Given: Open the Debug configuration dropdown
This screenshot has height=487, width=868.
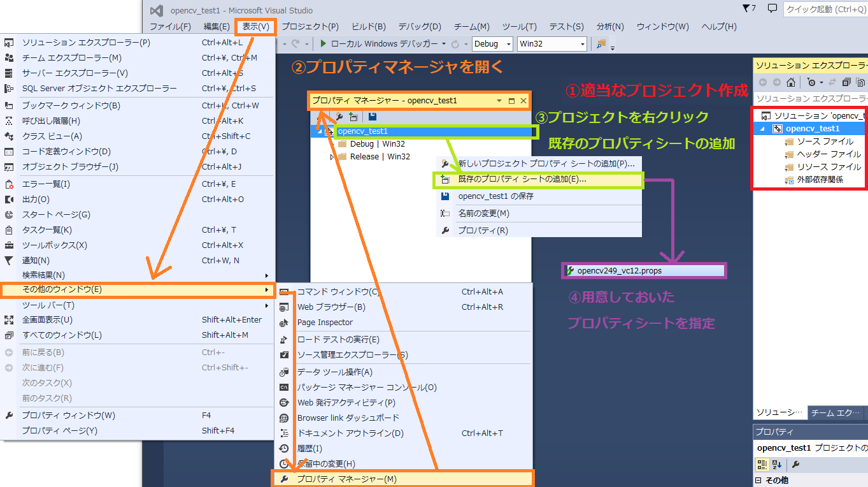Looking at the screenshot, I should coord(492,44).
